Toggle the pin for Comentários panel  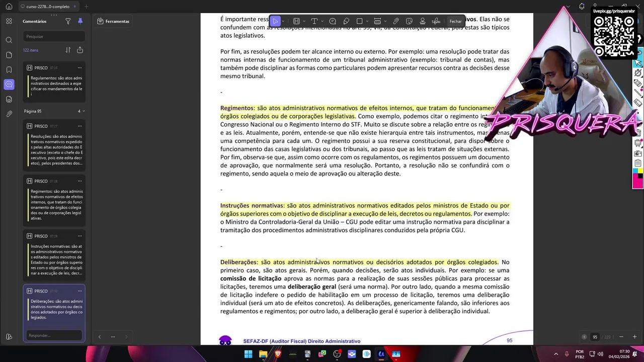[80, 21]
